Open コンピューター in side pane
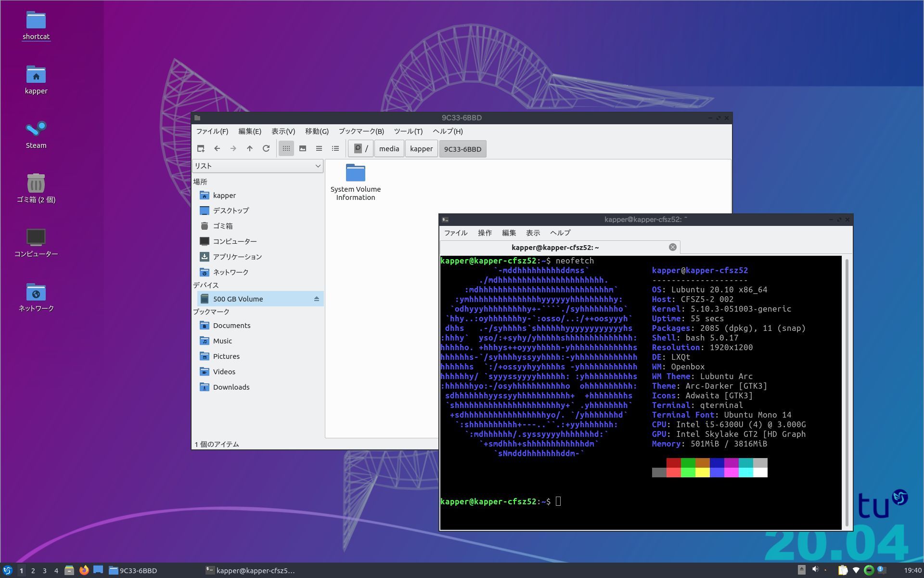Viewport: 924px width, 578px height. tap(260, 241)
